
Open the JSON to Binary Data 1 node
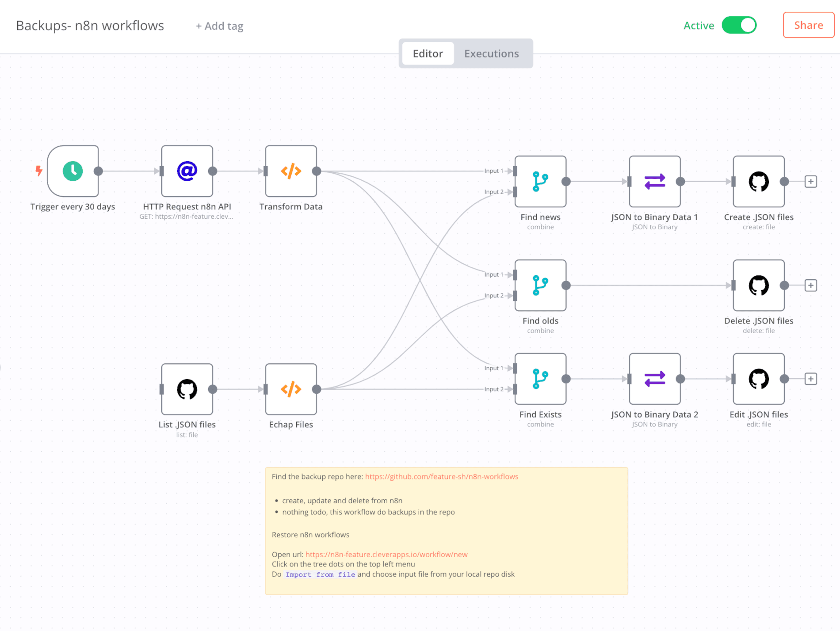coord(655,181)
